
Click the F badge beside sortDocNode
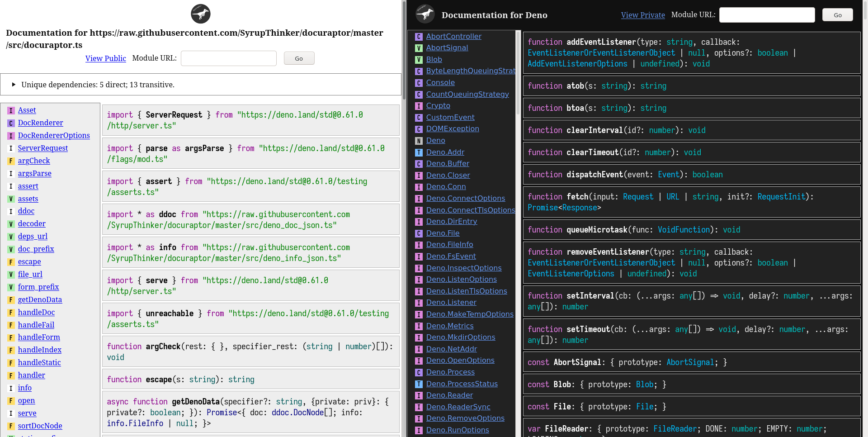tap(11, 426)
